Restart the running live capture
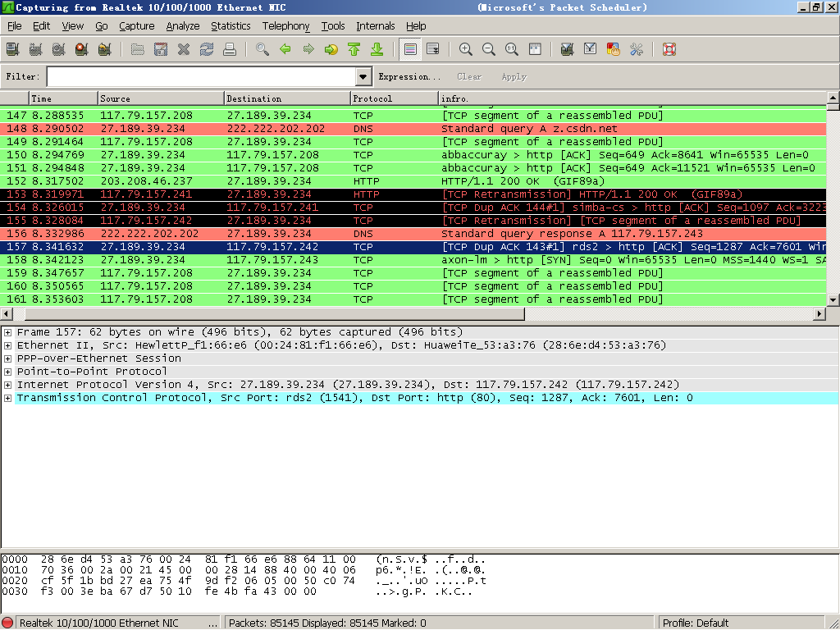Viewport: 840px width, 630px height. click(x=104, y=49)
